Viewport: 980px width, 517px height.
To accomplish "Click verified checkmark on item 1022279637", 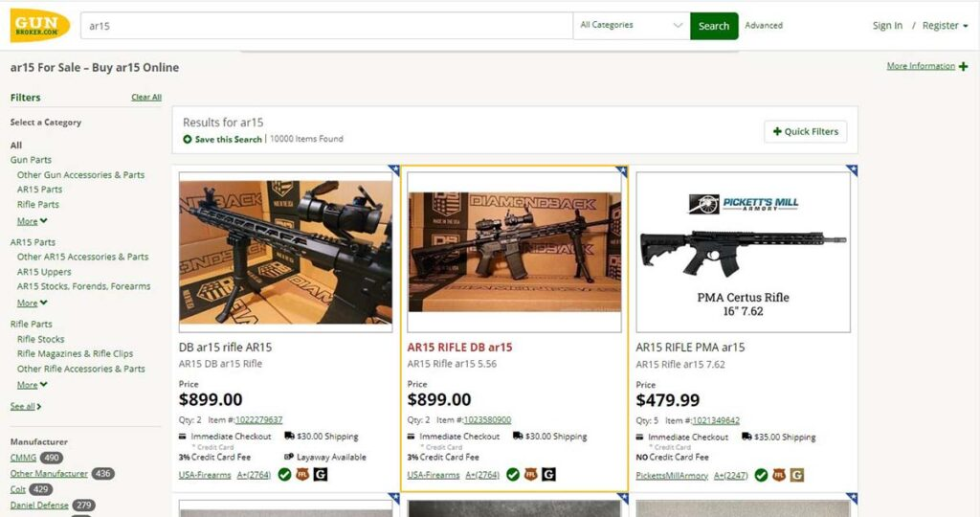I will coord(284,475).
